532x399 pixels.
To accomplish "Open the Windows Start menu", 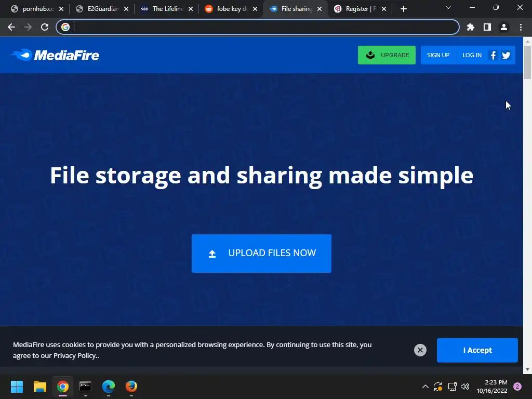I will click(x=17, y=387).
